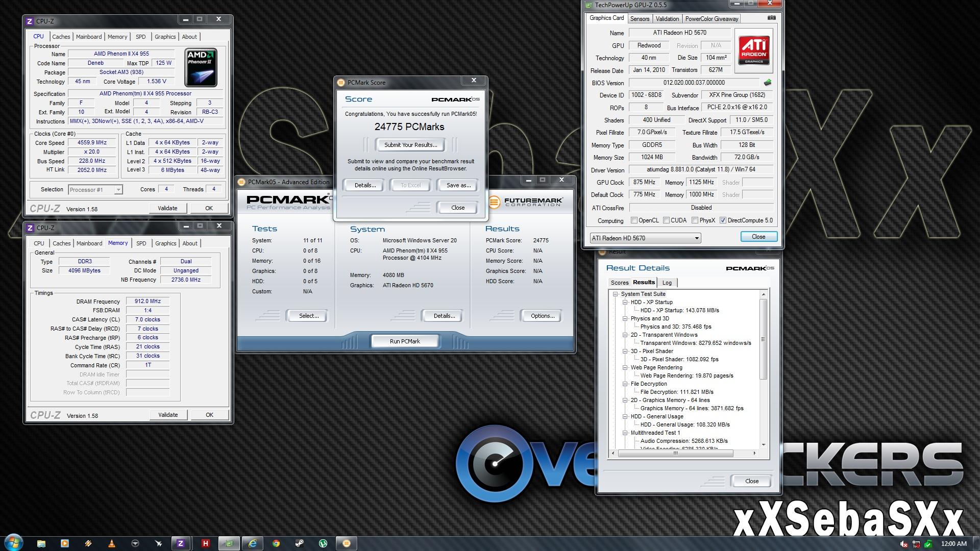Click the CPU-Z title bar Z icon in the upper window
The width and height of the screenshot is (980, 551).
(30, 21)
